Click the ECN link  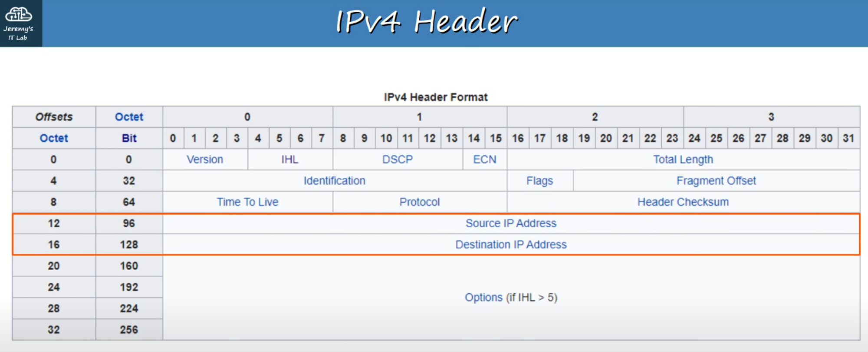(x=485, y=159)
